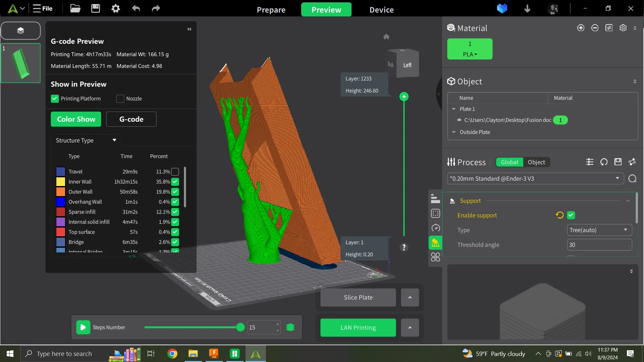The width and height of the screenshot is (644, 362).
Task: Click the Steps Number slider handle
Action: pyautogui.click(x=240, y=327)
